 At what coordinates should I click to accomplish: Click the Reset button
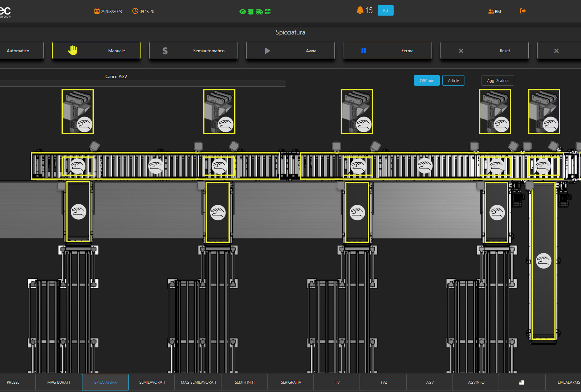click(484, 50)
